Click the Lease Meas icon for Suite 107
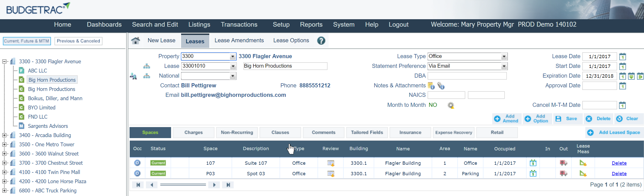Screen dimensions: 644x196 tap(583, 163)
